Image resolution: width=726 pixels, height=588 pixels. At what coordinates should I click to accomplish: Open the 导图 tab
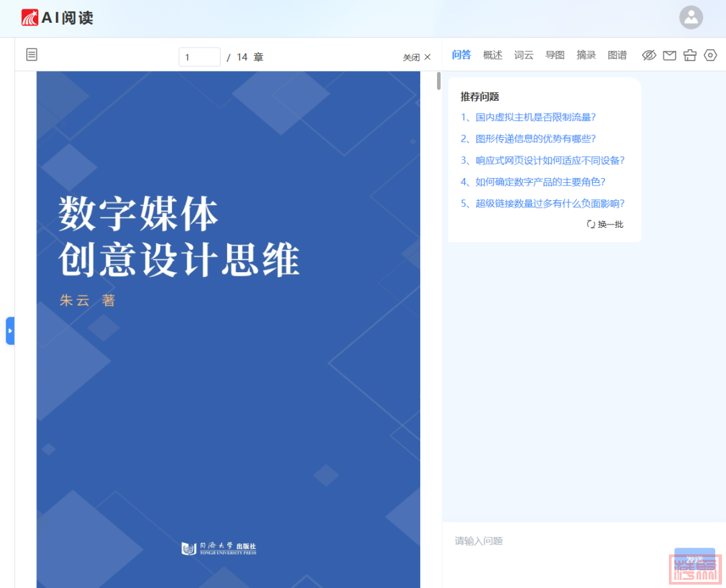[x=555, y=55]
